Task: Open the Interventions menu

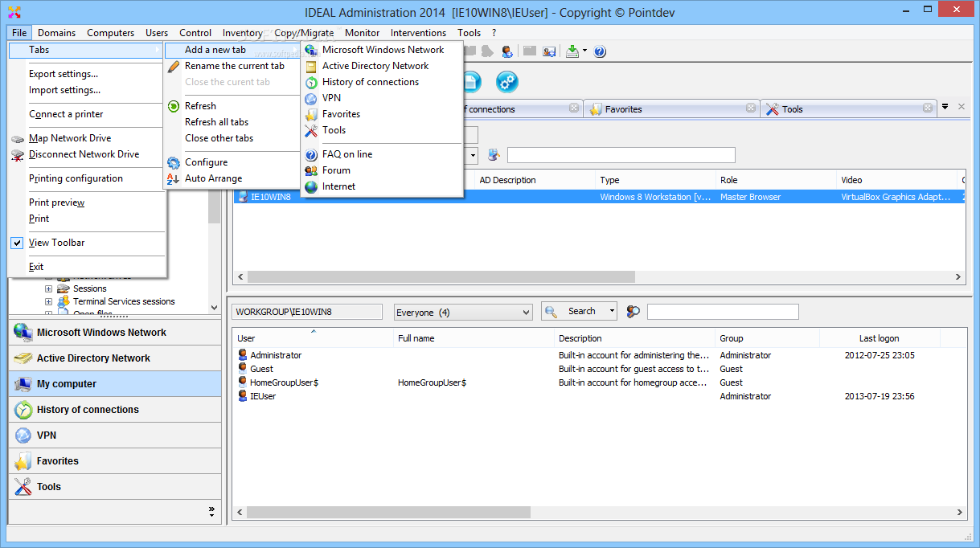Action: (418, 33)
